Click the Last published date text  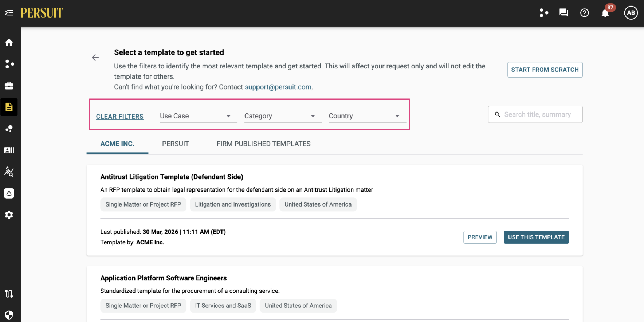click(x=163, y=232)
